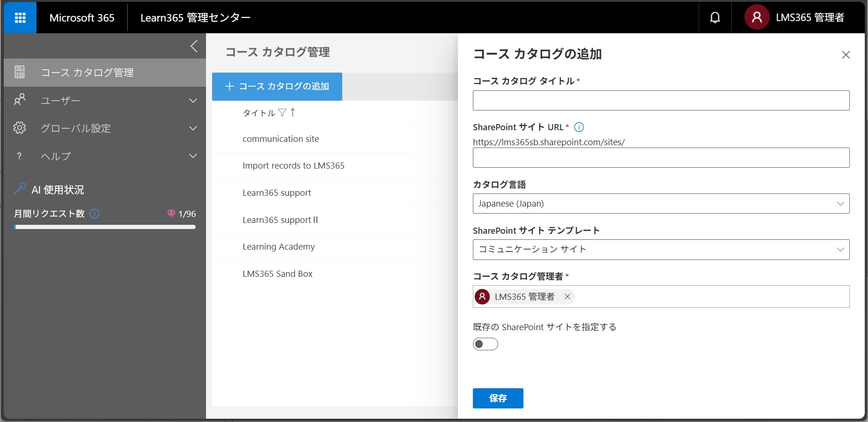Open the notifications bell
Screen dimensions: 868x422
point(715,18)
